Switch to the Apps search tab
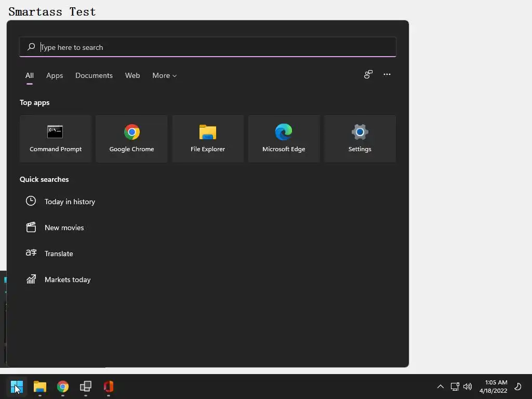The height and width of the screenshot is (399, 532). 55,76
